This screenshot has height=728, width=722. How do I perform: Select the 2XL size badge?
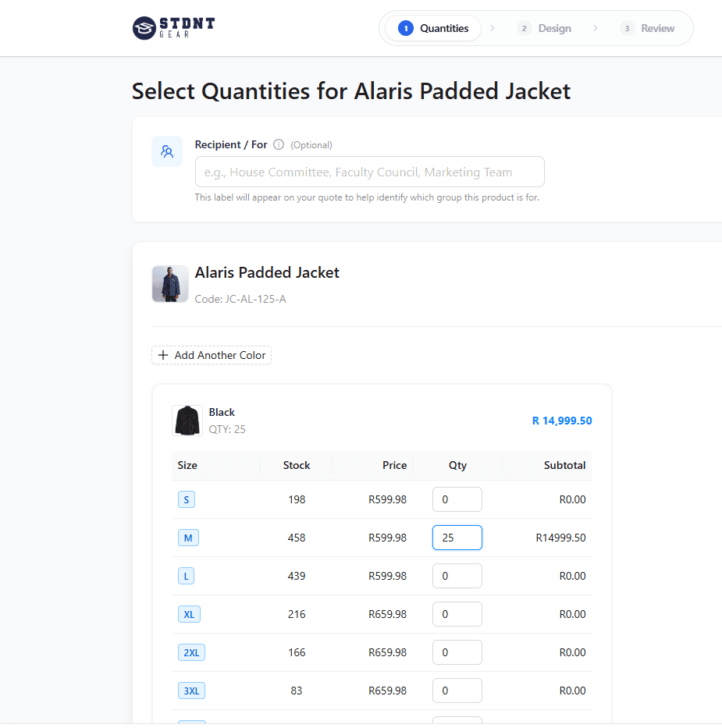click(x=191, y=652)
